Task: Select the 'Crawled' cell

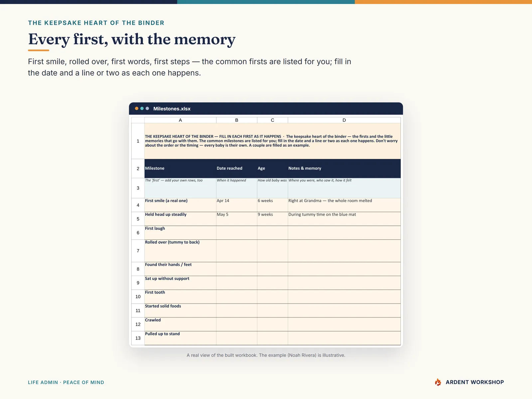Action: [180, 324]
